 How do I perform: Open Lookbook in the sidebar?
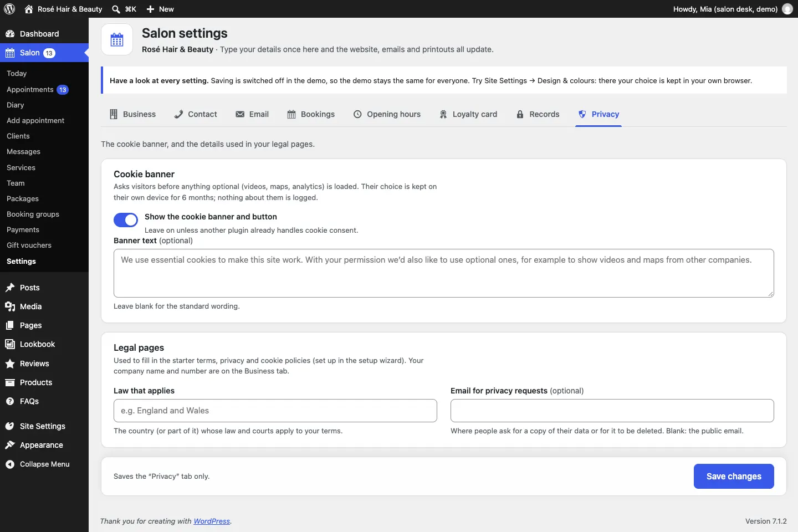44,344
